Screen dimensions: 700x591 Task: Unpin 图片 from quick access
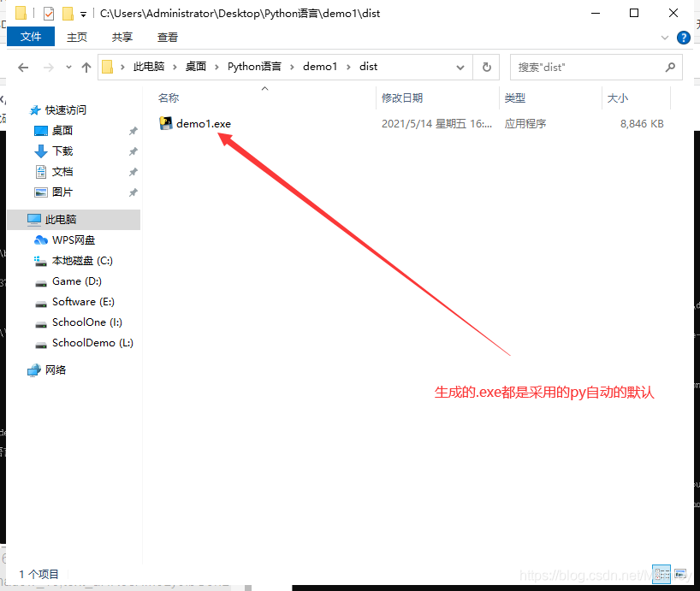[x=134, y=192]
